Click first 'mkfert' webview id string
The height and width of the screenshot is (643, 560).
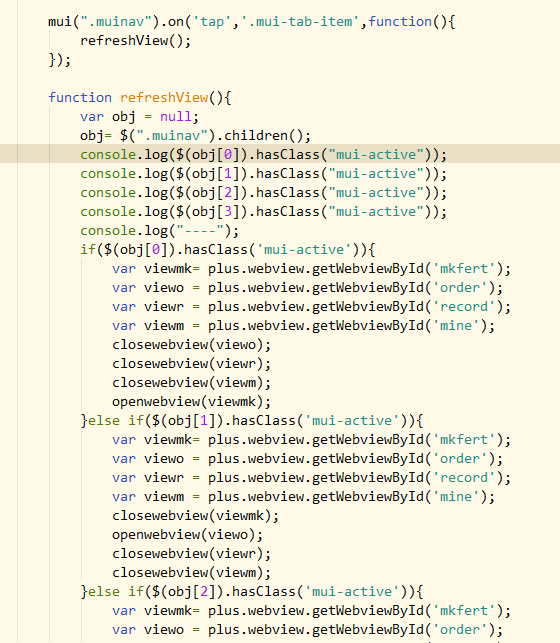click(464, 269)
